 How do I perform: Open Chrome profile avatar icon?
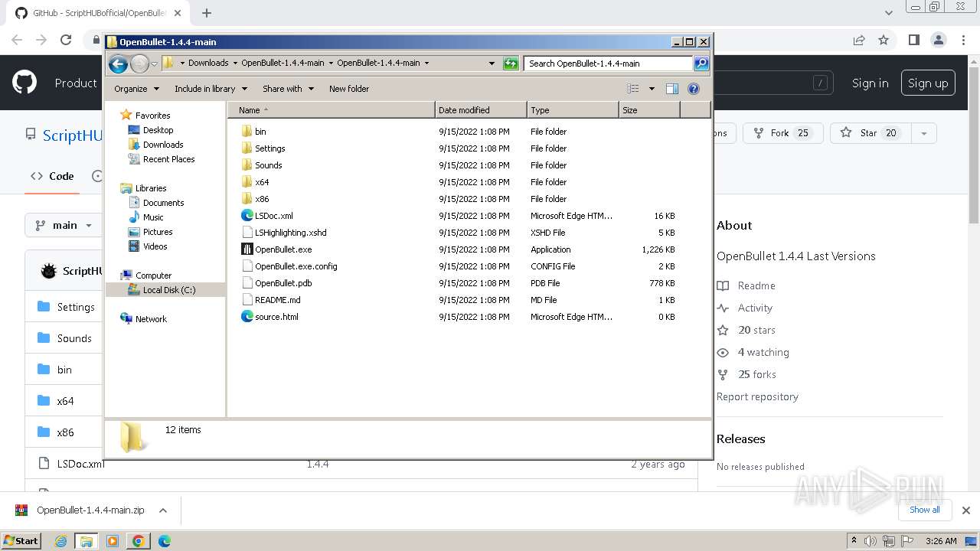(939, 40)
